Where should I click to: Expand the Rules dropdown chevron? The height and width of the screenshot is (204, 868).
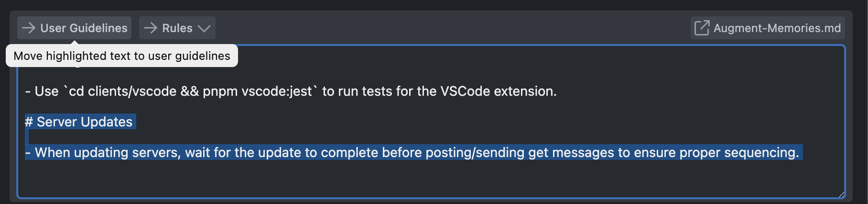click(x=204, y=28)
